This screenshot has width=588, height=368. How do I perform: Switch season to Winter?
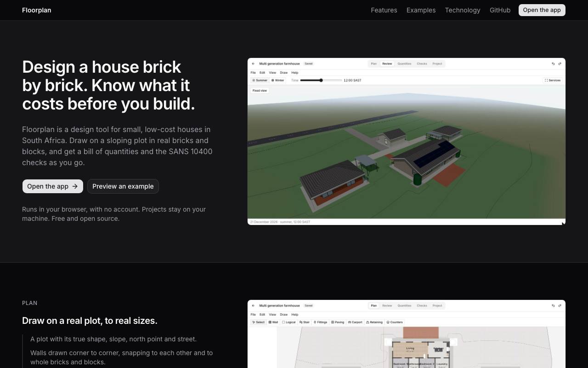click(x=278, y=80)
